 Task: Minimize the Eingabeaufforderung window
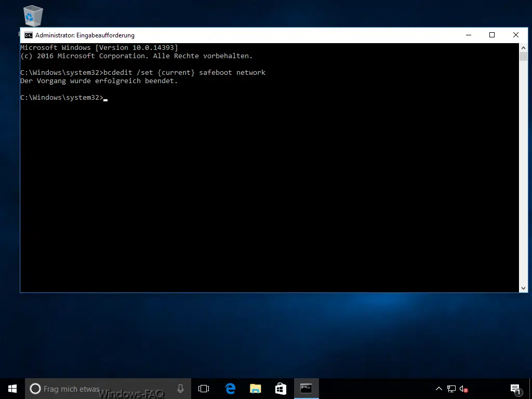point(468,35)
